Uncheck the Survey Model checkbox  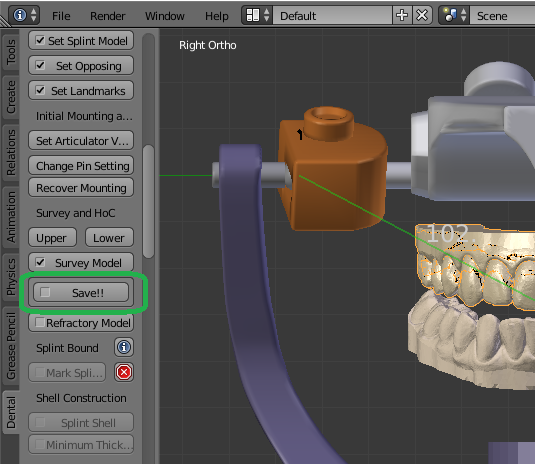pyautogui.click(x=40, y=262)
